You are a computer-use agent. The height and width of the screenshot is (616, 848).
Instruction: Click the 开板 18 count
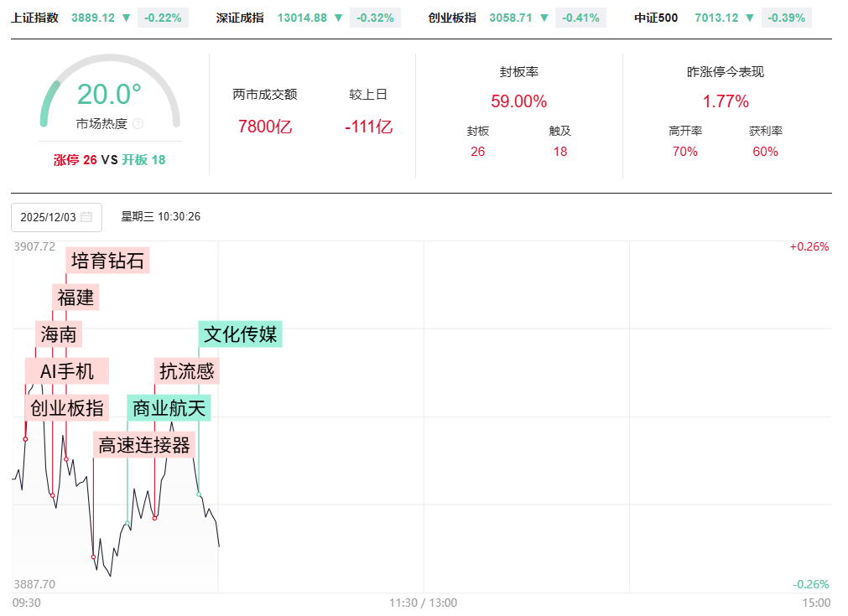pos(143,160)
